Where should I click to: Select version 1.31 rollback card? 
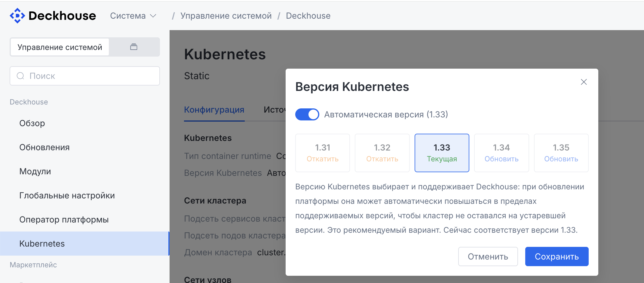pos(323,153)
